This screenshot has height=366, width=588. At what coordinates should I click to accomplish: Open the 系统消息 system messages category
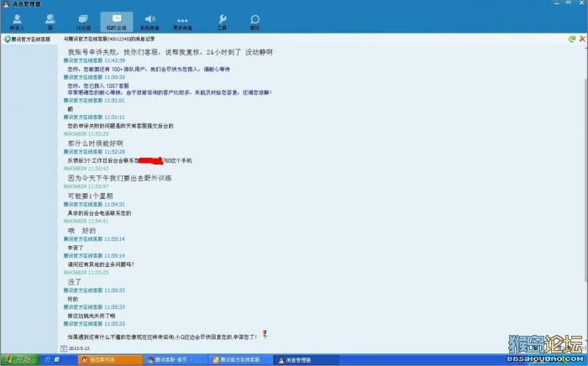(x=150, y=22)
